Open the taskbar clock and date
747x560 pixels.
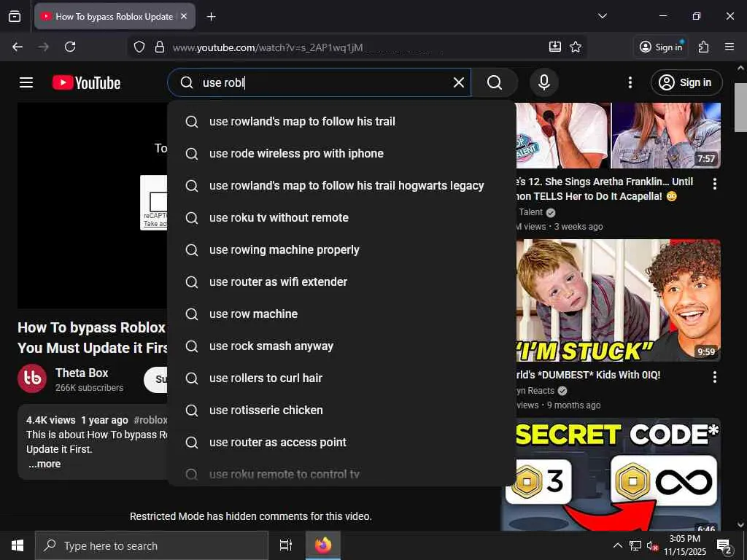[684, 545]
